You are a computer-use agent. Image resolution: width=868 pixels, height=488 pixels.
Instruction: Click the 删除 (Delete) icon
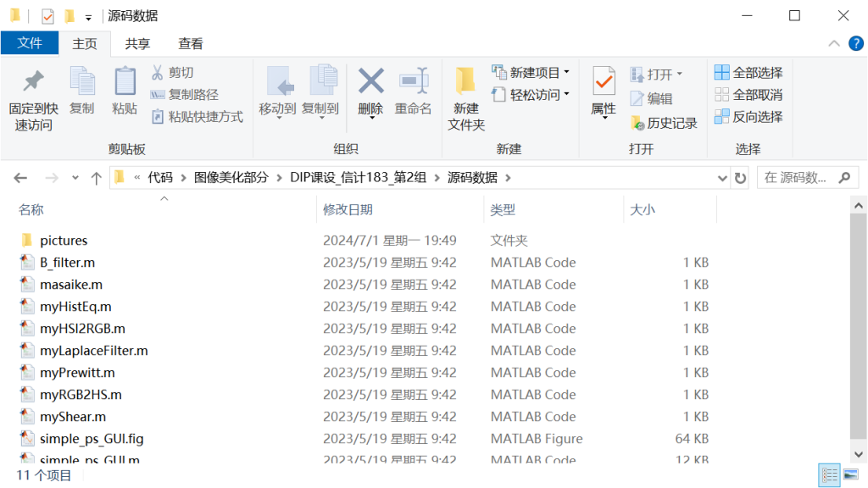pyautogui.click(x=370, y=93)
